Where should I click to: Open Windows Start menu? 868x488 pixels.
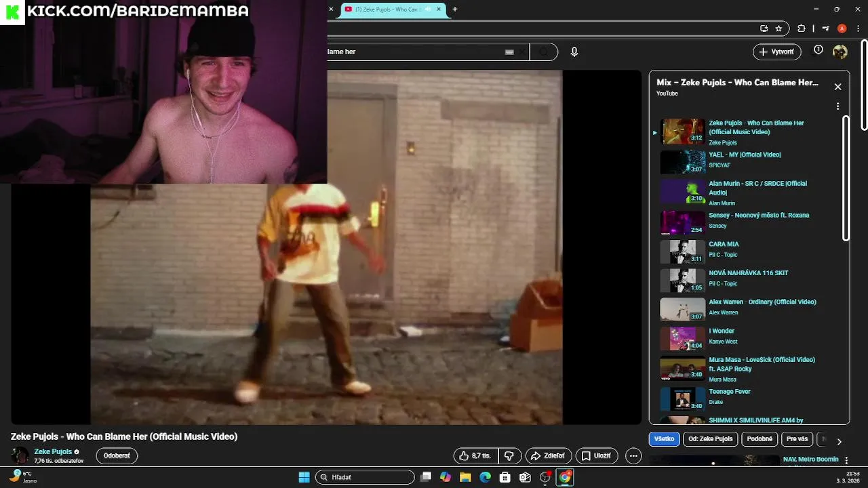tap(304, 477)
